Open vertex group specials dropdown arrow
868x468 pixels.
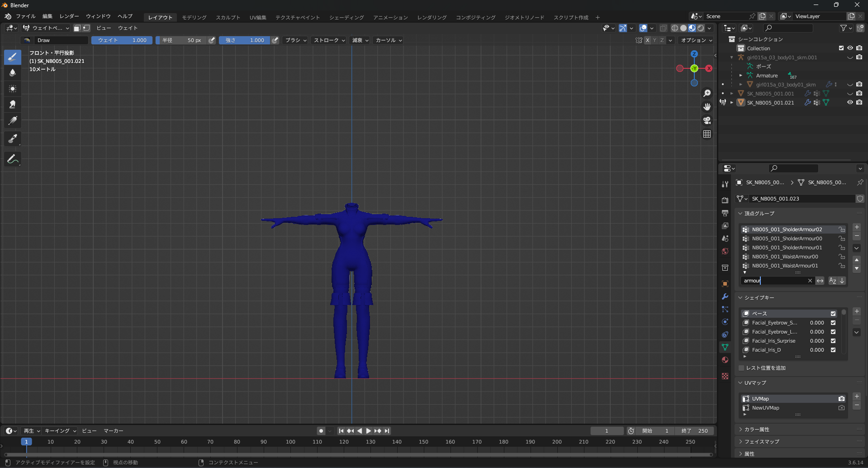point(857,248)
